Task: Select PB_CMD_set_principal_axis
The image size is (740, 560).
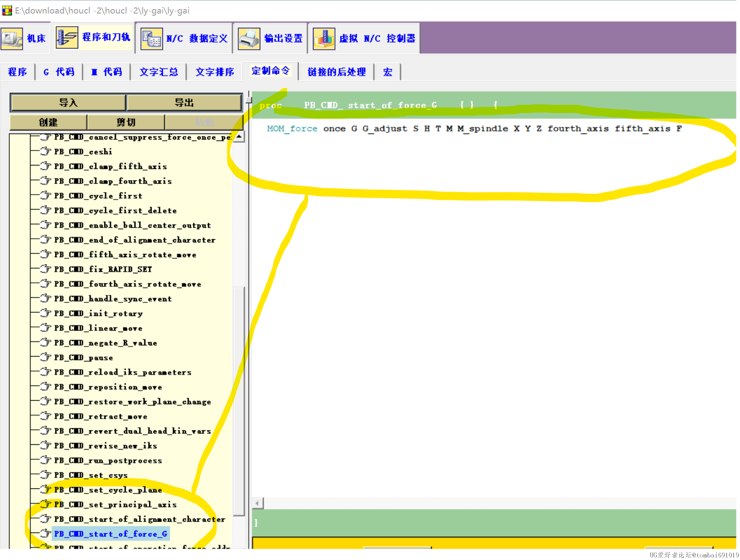Action: [x=115, y=504]
